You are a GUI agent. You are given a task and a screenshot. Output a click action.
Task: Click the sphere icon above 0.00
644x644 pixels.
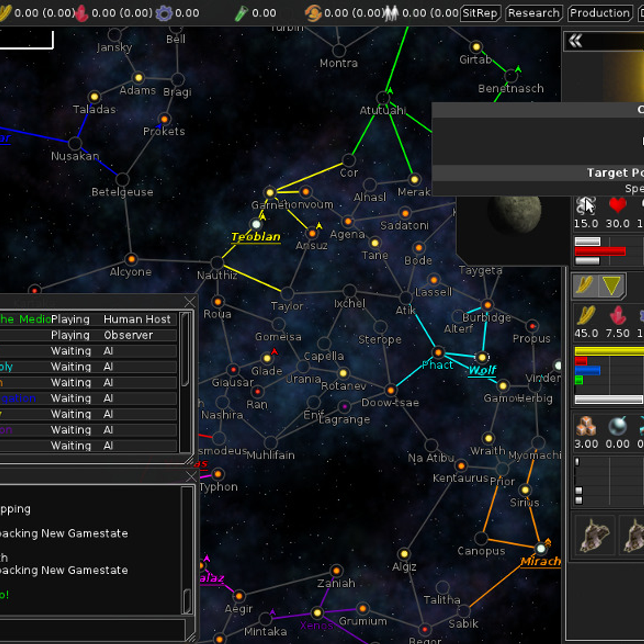click(x=618, y=426)
